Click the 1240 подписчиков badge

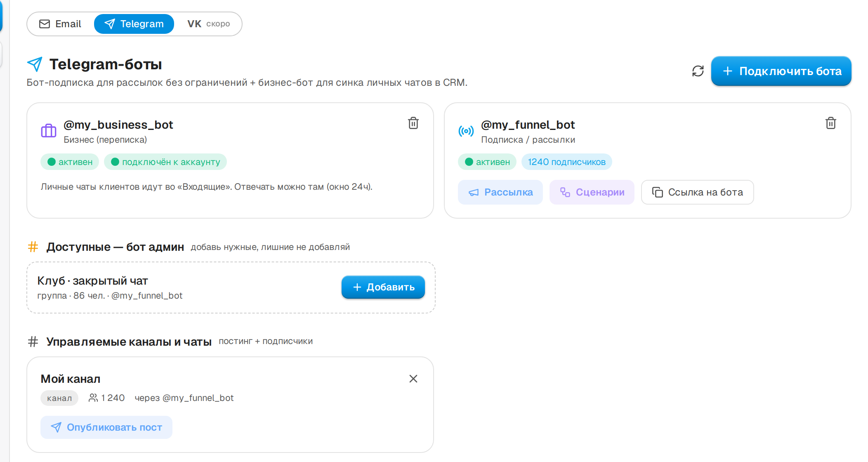(x=567, y=162)
